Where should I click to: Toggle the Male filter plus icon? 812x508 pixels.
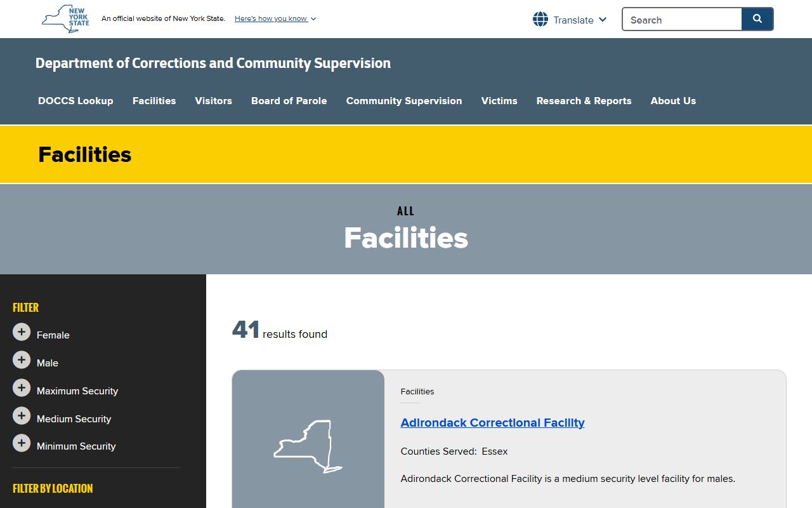(x=22, y=360)
